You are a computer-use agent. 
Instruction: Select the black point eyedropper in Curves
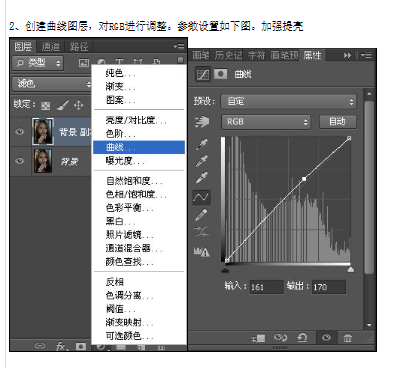pyautogui.click(x=202, y=144)
